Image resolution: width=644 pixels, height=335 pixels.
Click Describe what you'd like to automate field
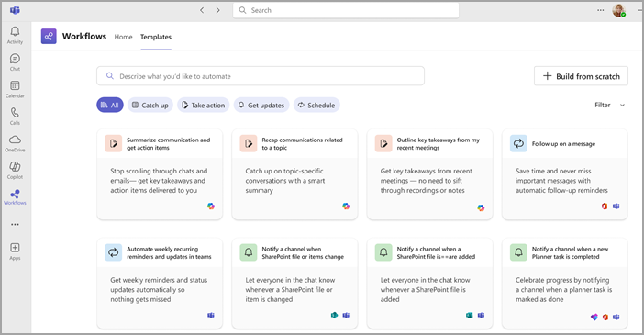pos(261,76)
